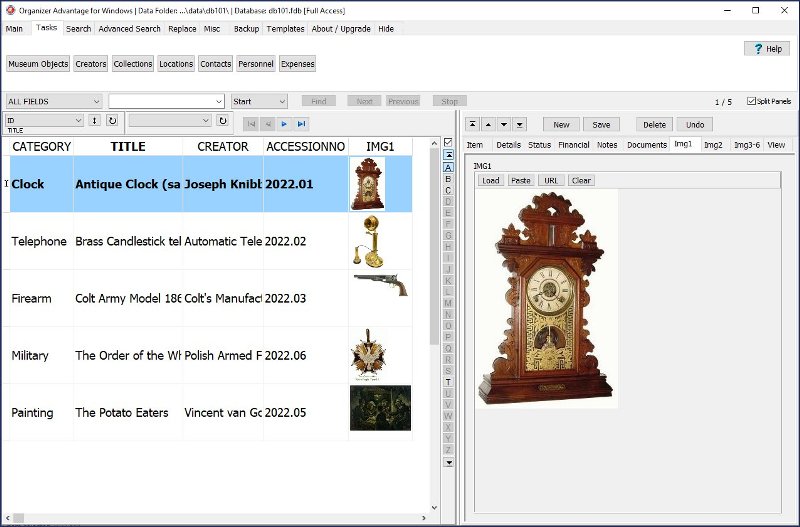Filter records by letter T in alphabet bar

[x=448, y=382]
